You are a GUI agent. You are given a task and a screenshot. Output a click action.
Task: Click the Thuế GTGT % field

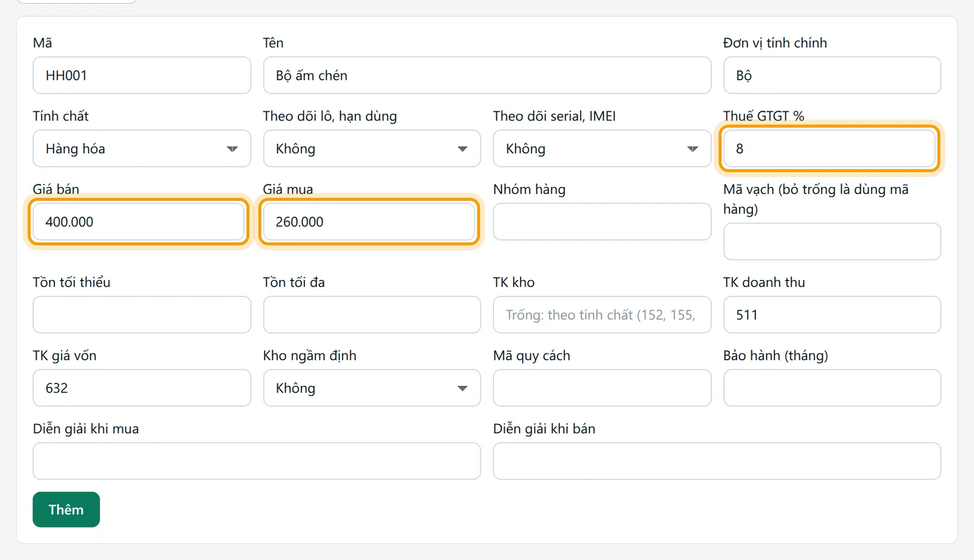point(830,149)
